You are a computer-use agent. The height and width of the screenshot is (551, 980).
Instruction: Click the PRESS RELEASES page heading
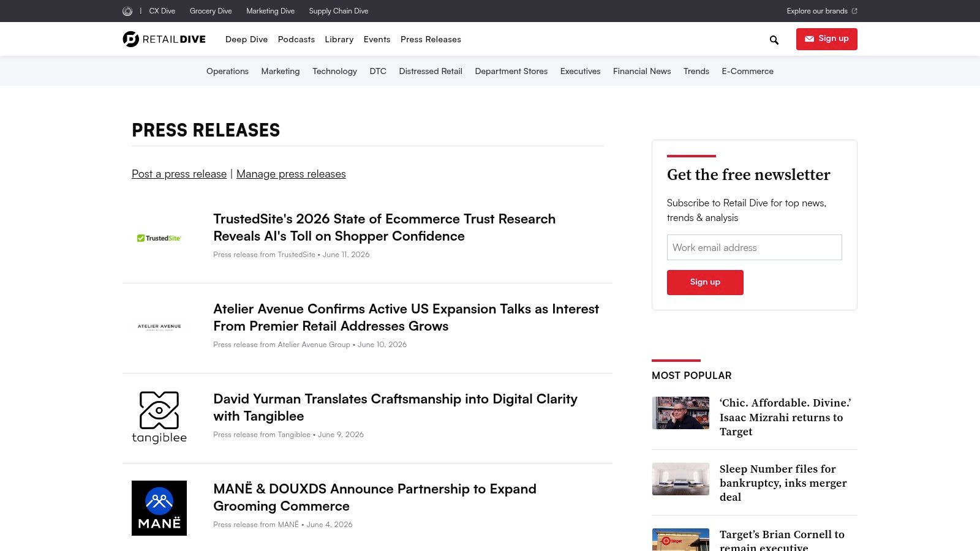point(206,130)
